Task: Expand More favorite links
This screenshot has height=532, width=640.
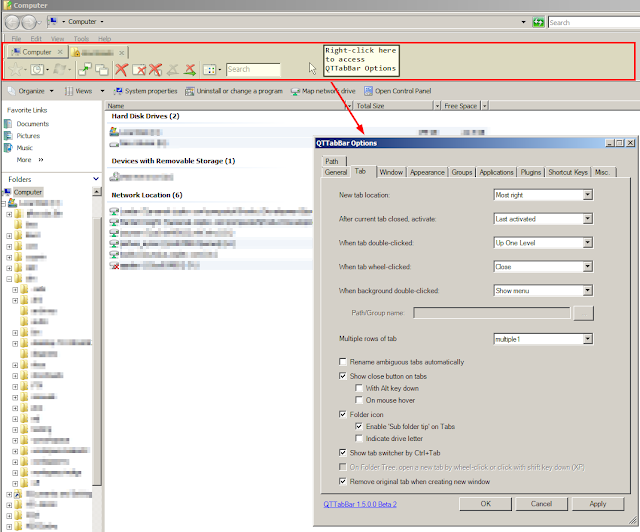Action: tap(30, 160)
